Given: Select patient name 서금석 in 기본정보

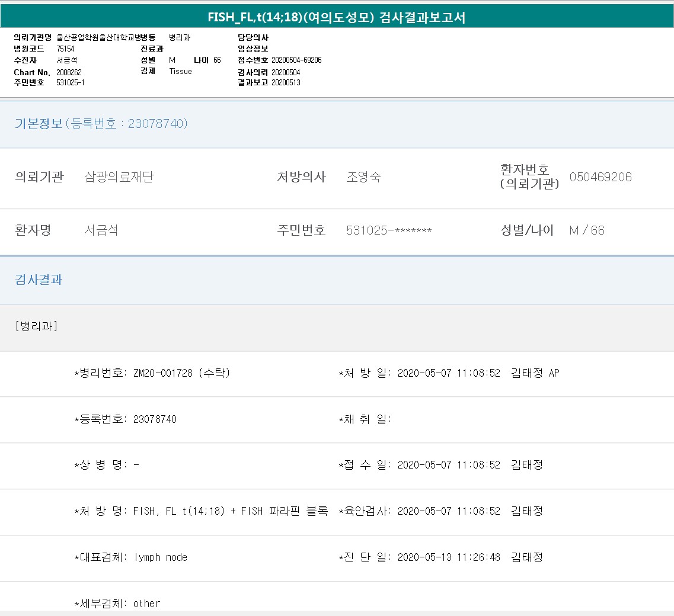Looking at the screenshot, I should coord(101,230).
